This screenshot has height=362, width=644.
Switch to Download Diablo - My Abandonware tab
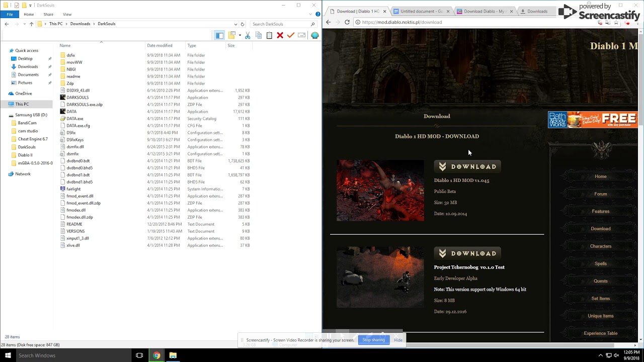(485, 11)
